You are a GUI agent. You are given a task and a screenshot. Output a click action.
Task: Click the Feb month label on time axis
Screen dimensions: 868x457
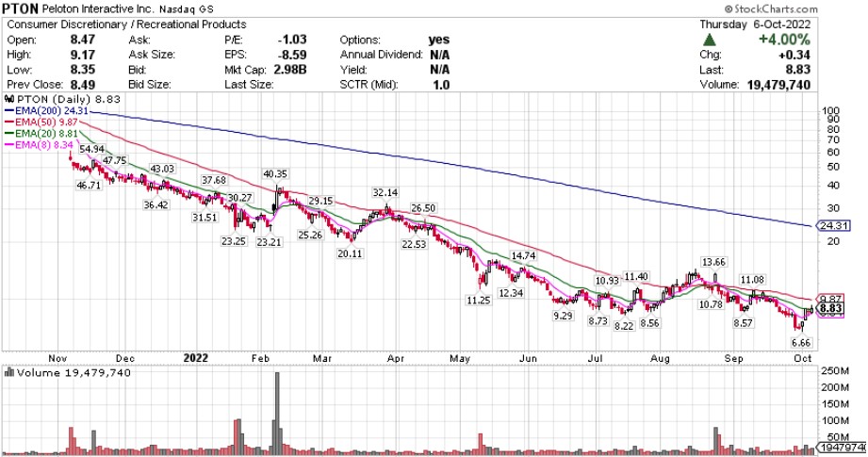(260, 358)
